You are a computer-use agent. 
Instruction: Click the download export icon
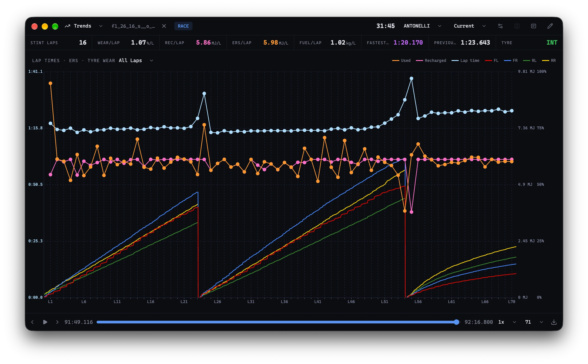tap(554, 322)
